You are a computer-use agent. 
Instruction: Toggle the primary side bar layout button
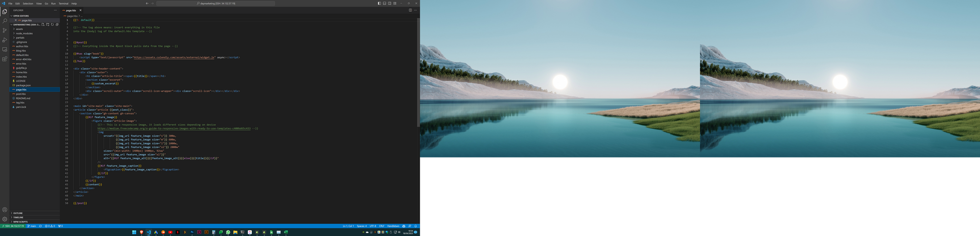point(379,3)
